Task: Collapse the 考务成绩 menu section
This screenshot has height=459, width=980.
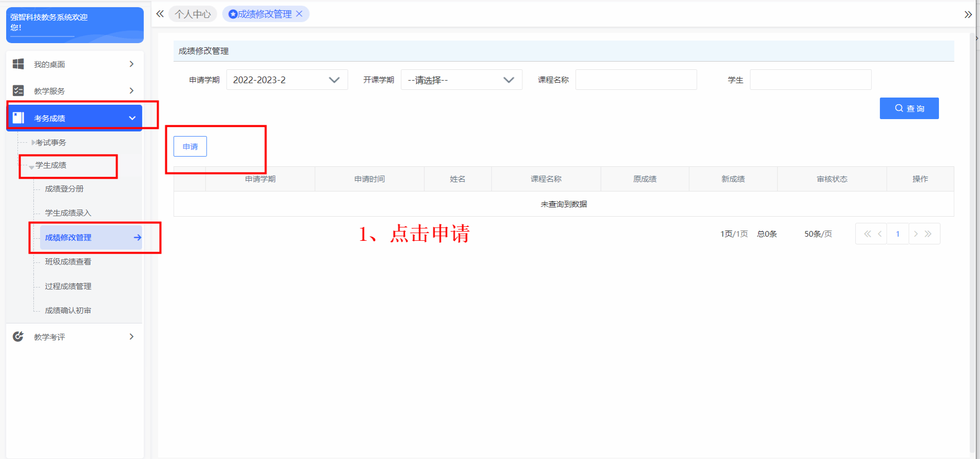Action: click(x=132, y=118)
